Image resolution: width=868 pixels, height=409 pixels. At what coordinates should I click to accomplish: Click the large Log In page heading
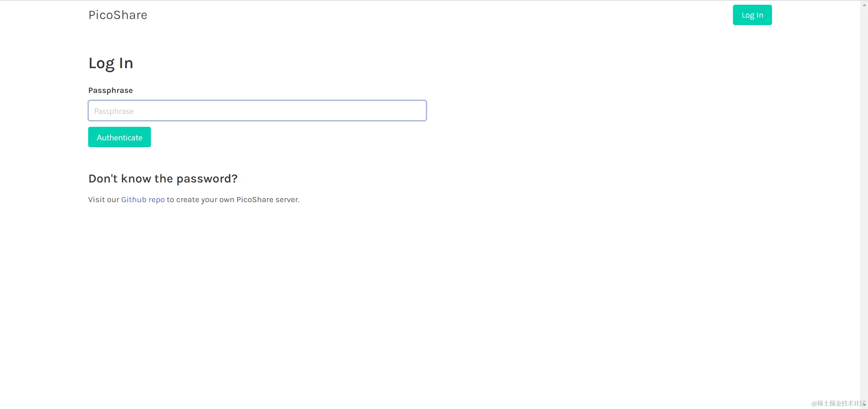click(x=111, y=63)
